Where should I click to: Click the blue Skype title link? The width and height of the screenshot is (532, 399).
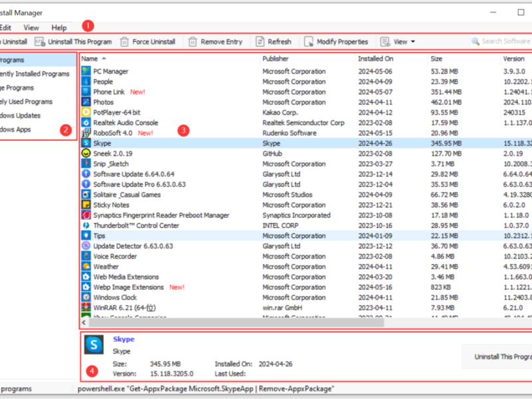point(124,339)
